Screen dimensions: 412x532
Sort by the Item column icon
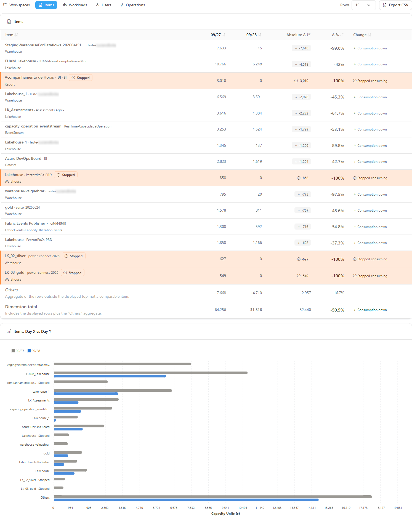(x=17, y=35)
